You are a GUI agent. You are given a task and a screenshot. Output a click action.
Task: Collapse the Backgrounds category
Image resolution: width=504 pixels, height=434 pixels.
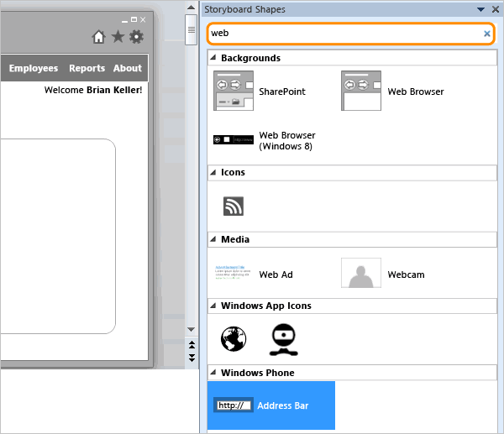(x=213, y=59)
